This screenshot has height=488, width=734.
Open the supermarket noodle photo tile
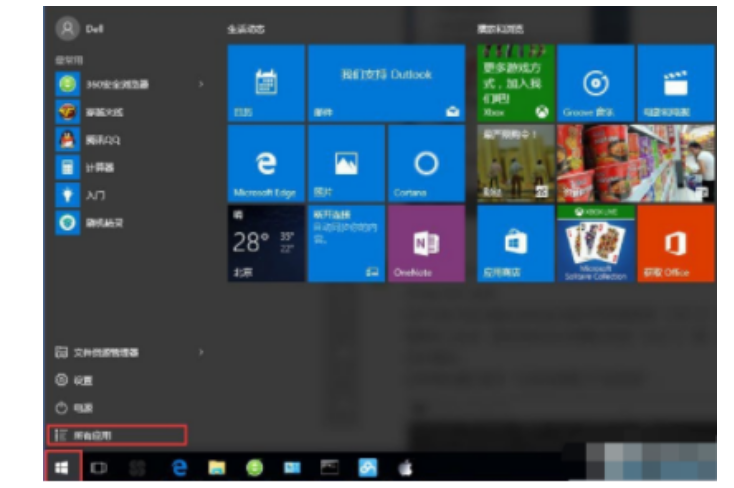pos(636,163)
